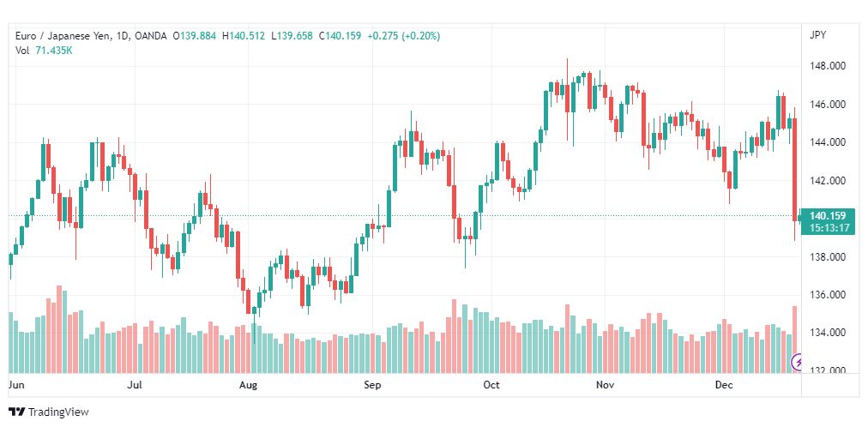Click the Sep label on time axis

372,385
